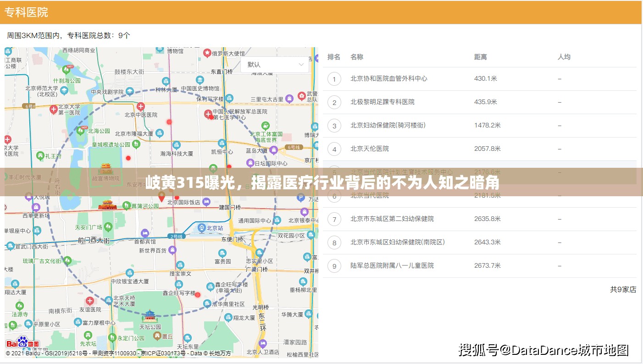Click the 专科医院 orange header title
Screen dimensions: 643x364
coord(27,12)
